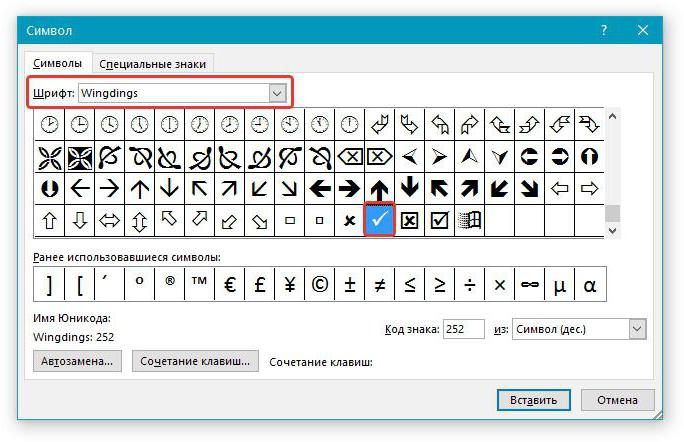Choose the greater-or-equal sign from recent symbols

(x=440, y=284)
